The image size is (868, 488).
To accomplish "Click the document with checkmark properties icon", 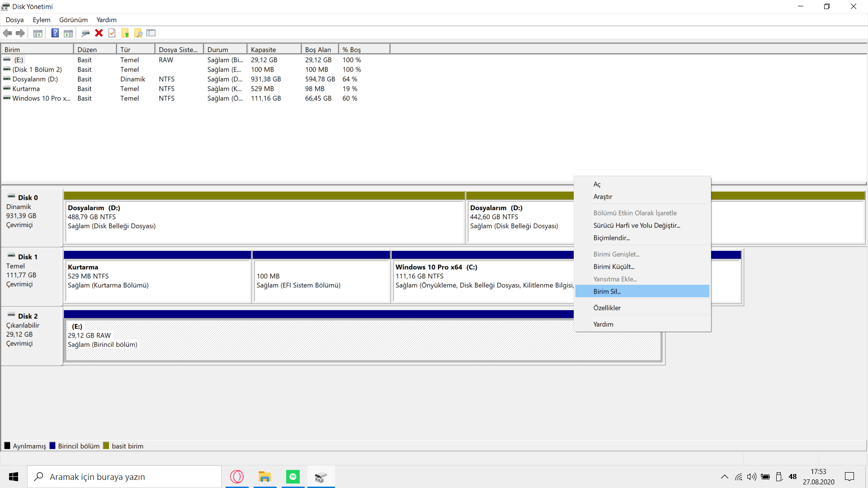I will click(x=112, y=33).
